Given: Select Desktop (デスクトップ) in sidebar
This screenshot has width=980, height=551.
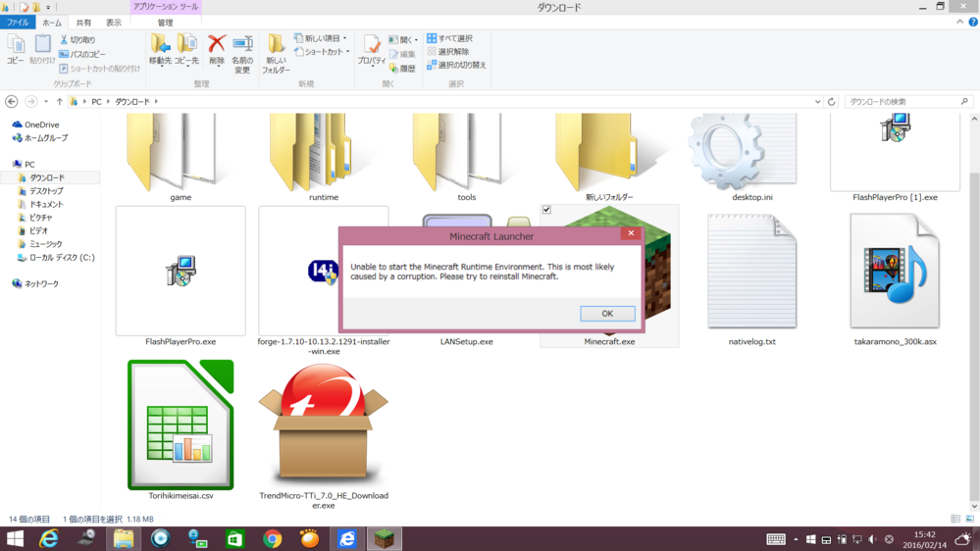Looking at the screenshot, I should click(40, 191).
